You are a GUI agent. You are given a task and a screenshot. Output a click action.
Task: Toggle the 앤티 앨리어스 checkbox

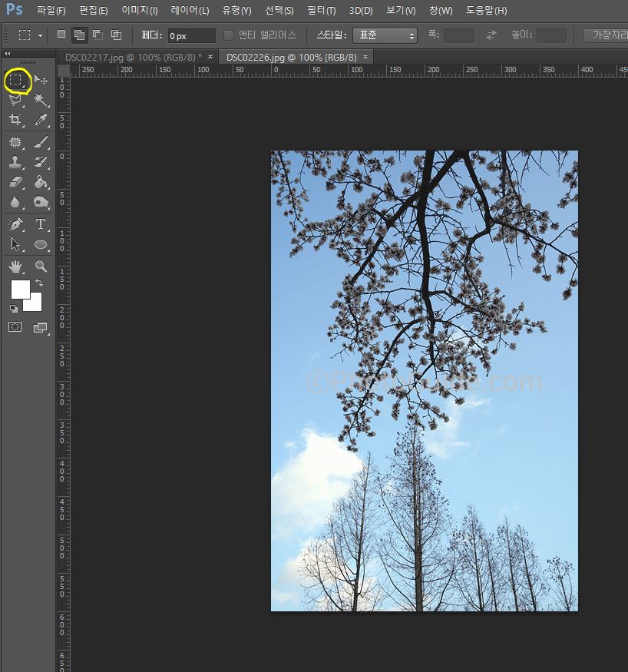tap(229, 35)
